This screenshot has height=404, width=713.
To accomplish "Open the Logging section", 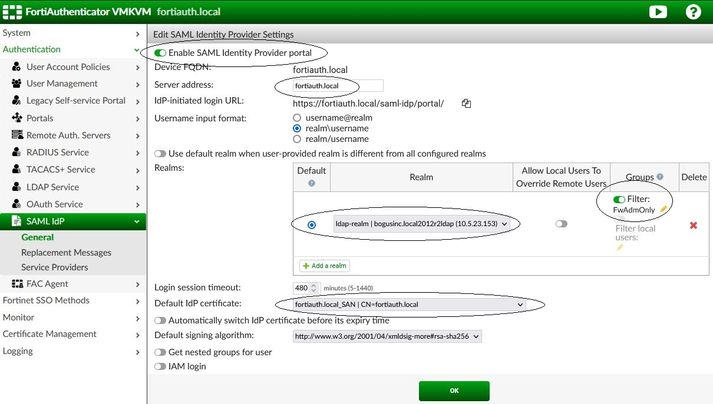I will tap(17, 351).
